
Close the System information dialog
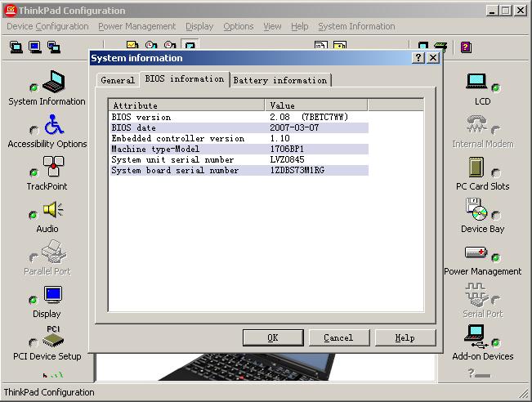click(433, 58)
